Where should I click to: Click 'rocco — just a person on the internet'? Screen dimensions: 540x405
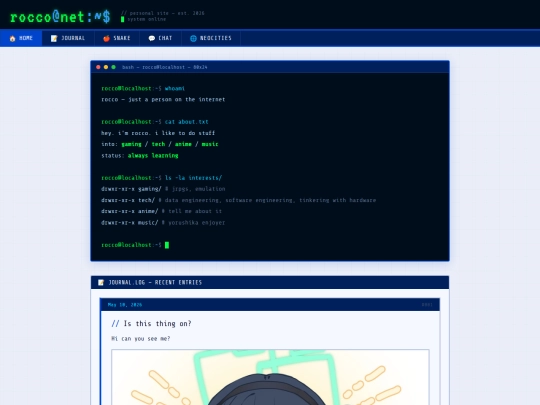click(x=163, y=100)
